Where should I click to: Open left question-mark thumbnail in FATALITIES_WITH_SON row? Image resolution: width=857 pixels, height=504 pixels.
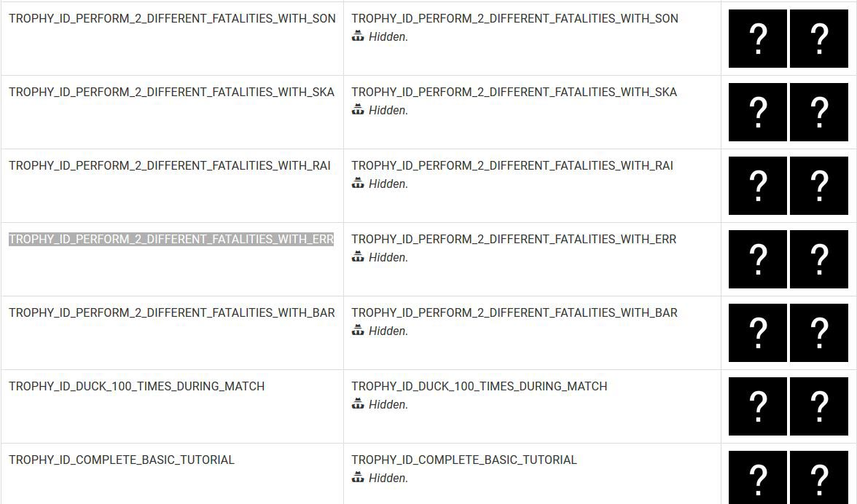pos(758,39)
